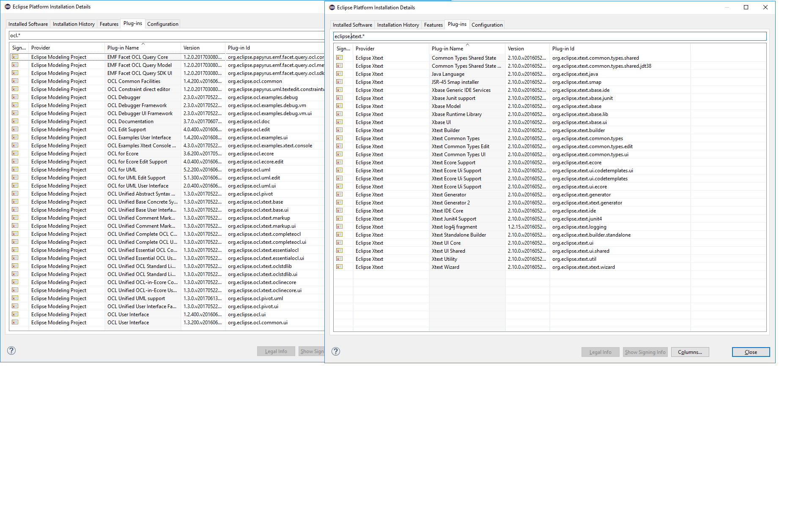This screenshot has width=812, height=508.
Task: Click filter field containing ocl.*
Action: (167, 36)
